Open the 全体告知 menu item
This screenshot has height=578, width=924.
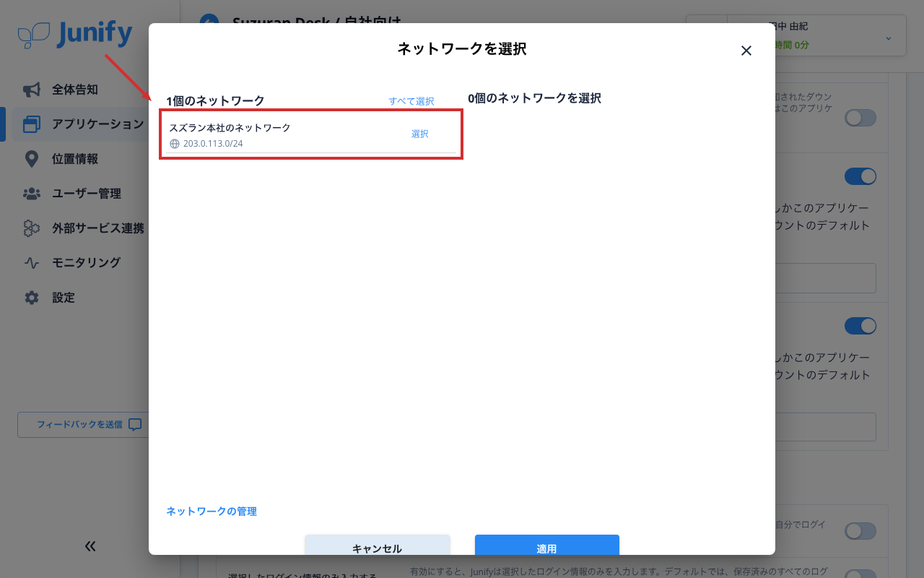[75, 90]
